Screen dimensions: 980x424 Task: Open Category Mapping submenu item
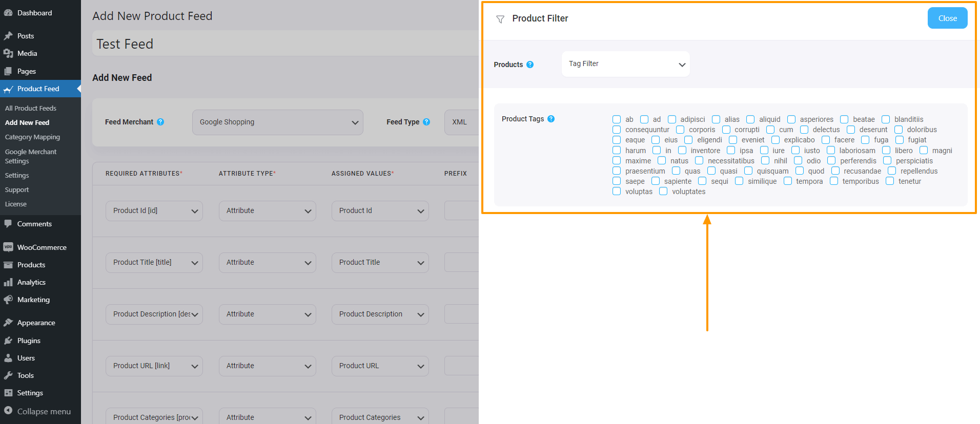(x=32, y=137)
